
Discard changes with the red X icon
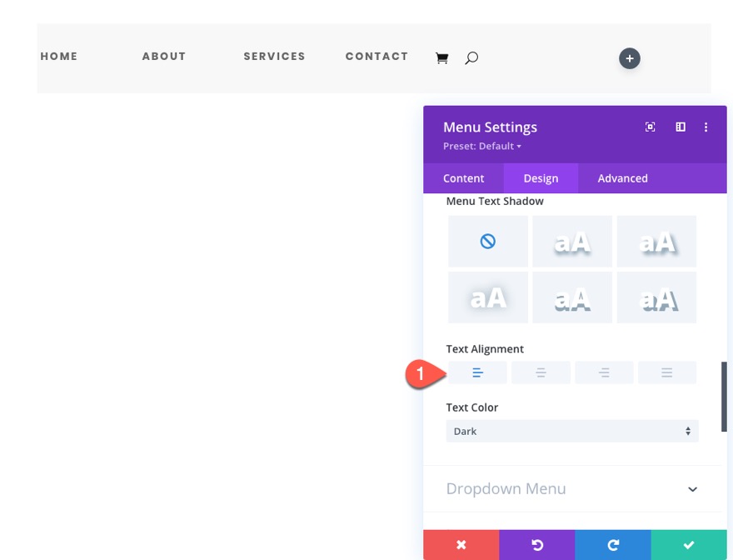pos(461,544)
